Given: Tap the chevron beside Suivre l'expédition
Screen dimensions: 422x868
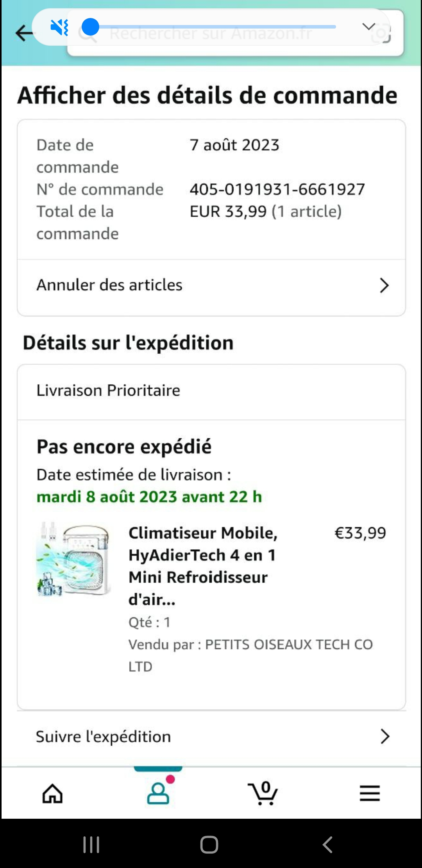Looking at the screenshot, I should click(385, 737).
